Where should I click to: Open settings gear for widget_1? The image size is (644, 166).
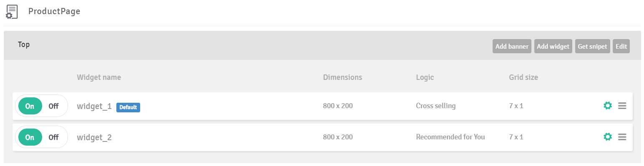click(608, 106)
